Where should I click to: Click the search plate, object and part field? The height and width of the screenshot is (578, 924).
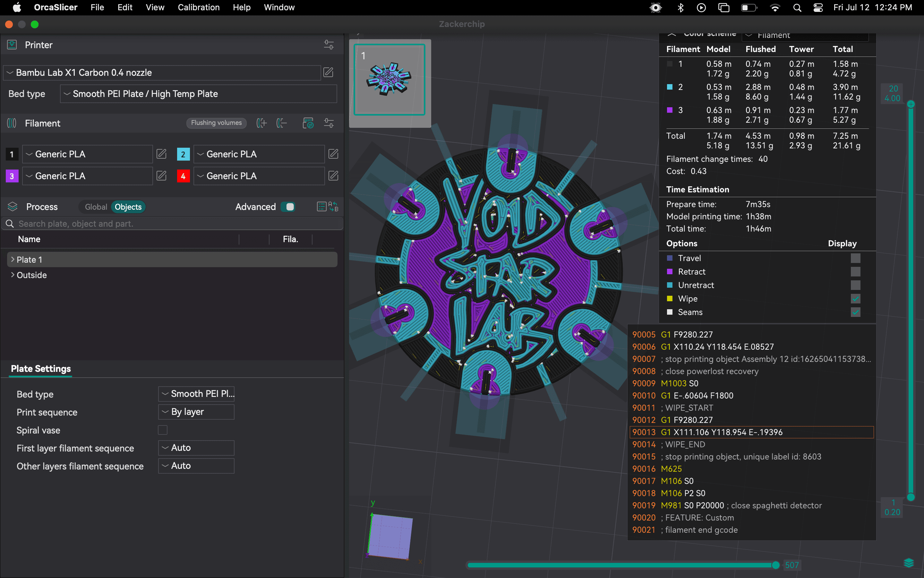[x=172, y=223]
